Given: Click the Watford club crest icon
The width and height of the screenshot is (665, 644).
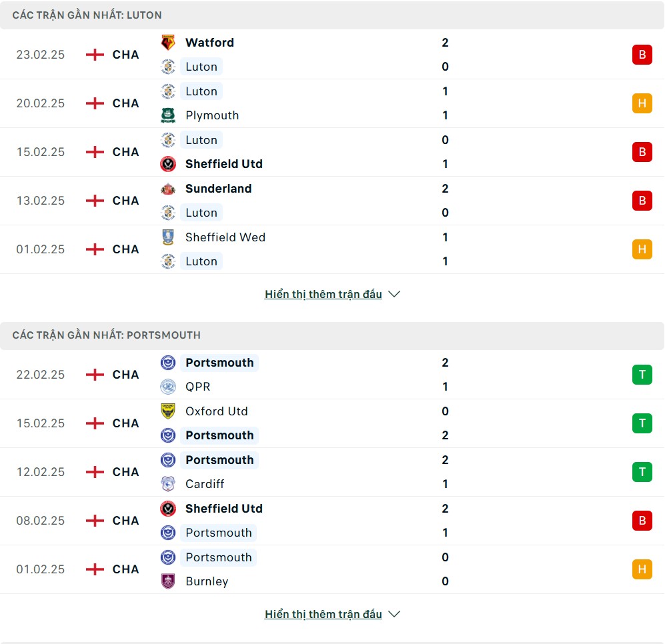Looking at the screenshot, I should coord(168,43).
